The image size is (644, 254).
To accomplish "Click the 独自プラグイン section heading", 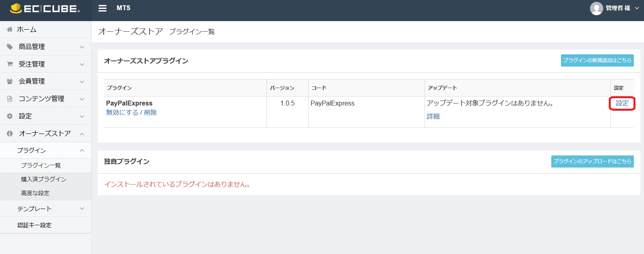I will [127, 161].
